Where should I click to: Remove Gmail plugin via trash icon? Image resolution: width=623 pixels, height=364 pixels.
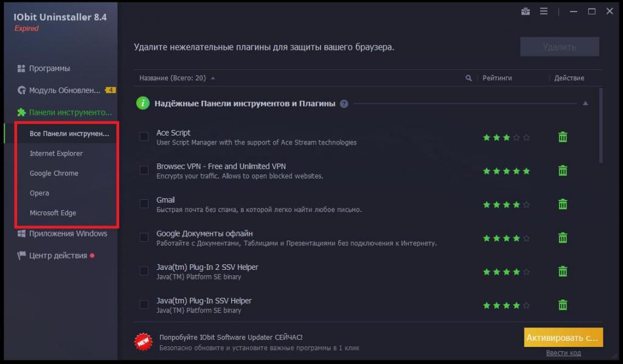tap(563, 204)
